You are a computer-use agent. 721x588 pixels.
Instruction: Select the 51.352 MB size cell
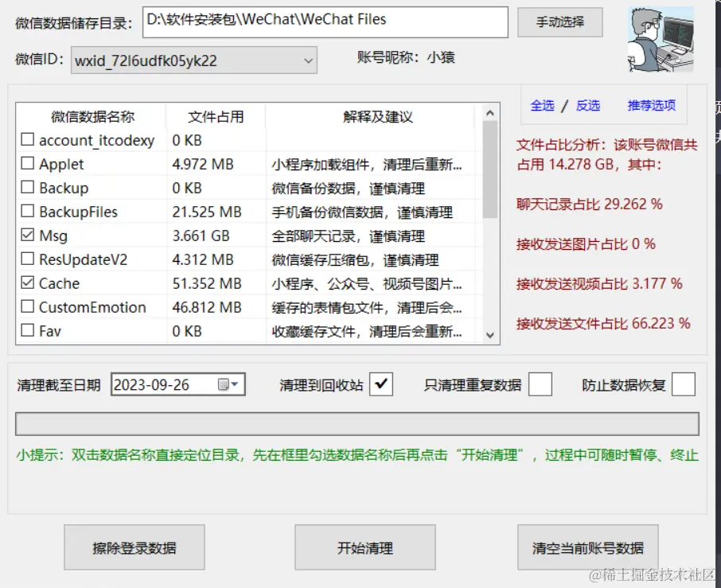207,283
